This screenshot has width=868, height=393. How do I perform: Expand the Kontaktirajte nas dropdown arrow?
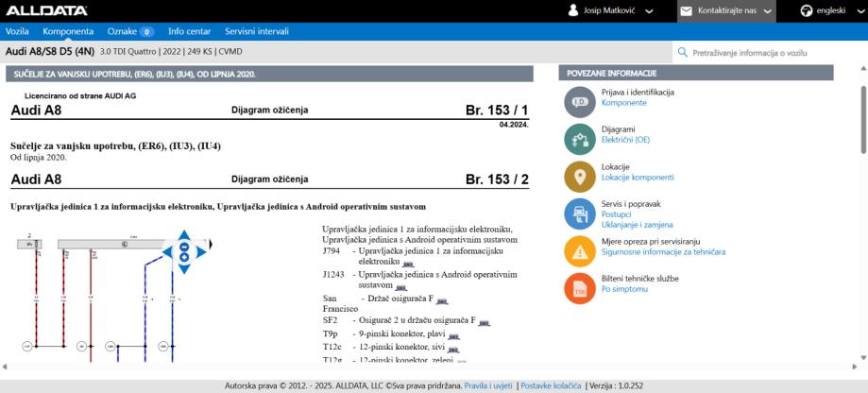[767, 11]
